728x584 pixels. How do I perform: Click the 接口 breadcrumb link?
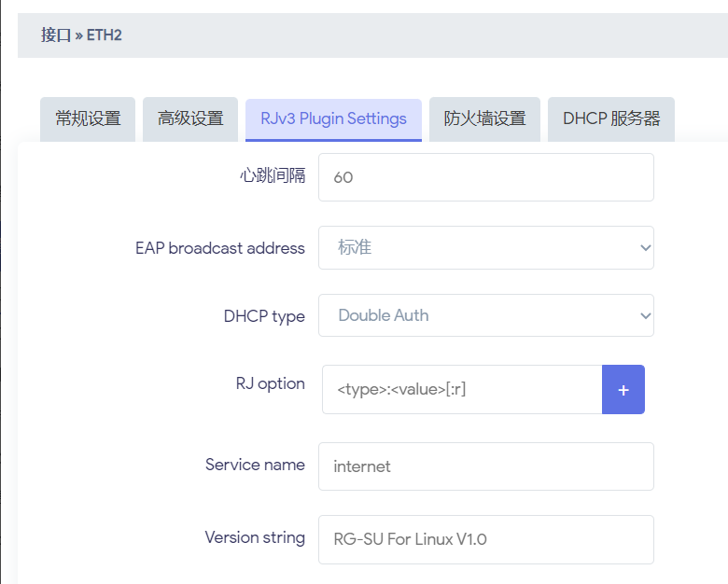pyautogui.click(x=56, y=35)
